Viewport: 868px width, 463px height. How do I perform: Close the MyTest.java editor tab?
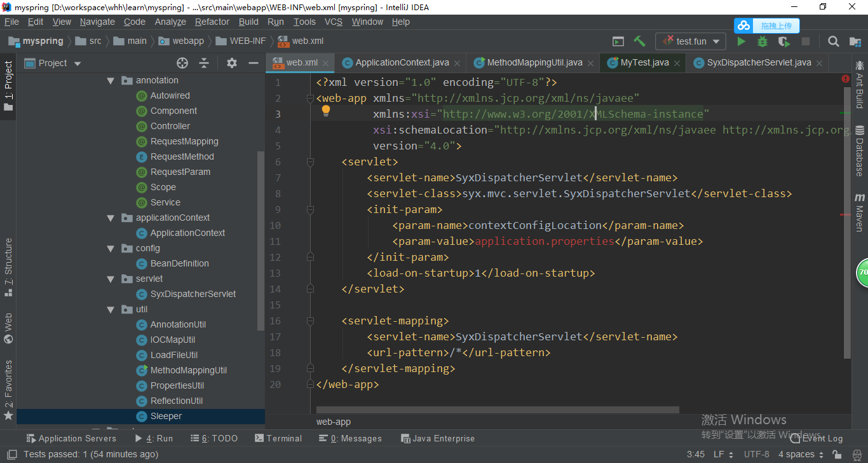click(677, 63)
